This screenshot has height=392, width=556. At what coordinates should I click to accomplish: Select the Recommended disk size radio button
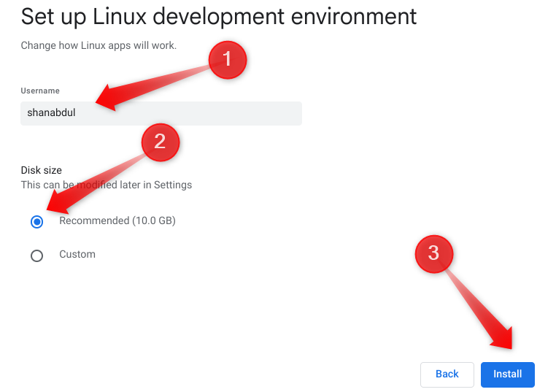click(x=37, y=222)
